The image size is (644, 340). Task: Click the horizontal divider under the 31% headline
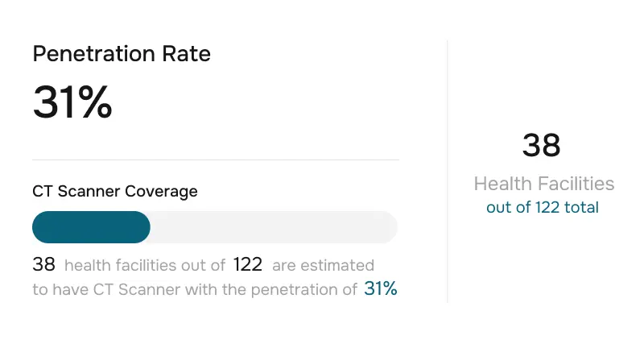(216, 160)
